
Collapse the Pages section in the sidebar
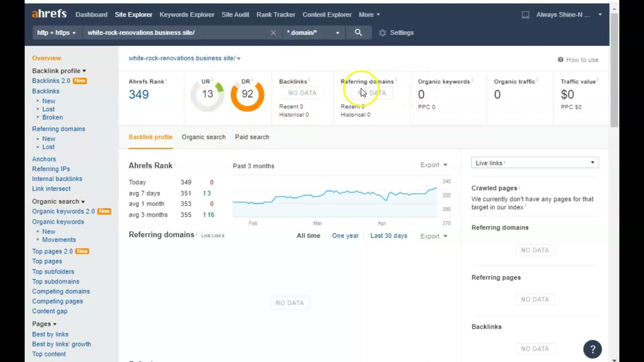click(x=44, y=324)
